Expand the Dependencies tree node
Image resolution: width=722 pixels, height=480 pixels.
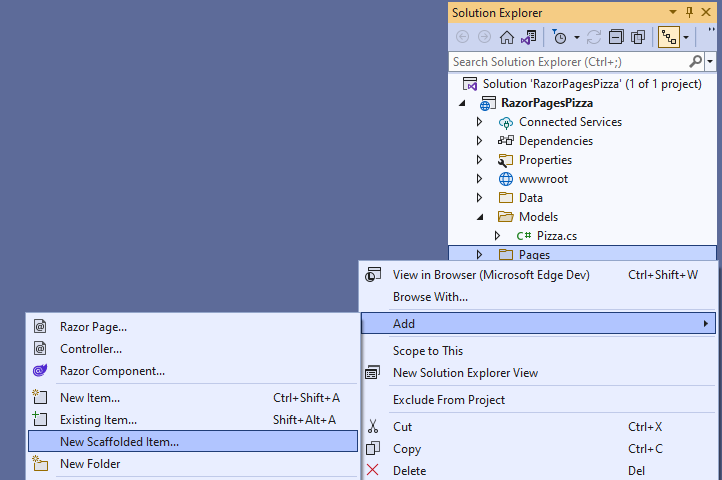(x=479, y=141)
